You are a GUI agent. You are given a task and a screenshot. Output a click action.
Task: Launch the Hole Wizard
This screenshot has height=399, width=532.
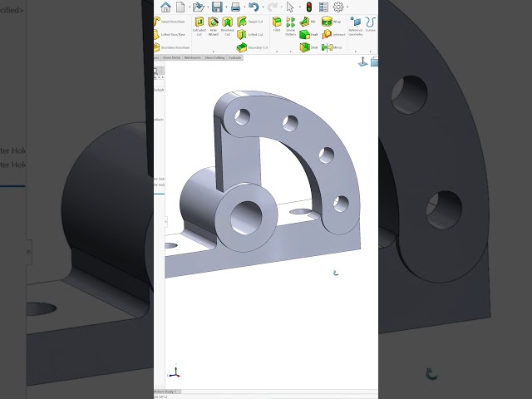pyautogui.click(x=214, y=26)
